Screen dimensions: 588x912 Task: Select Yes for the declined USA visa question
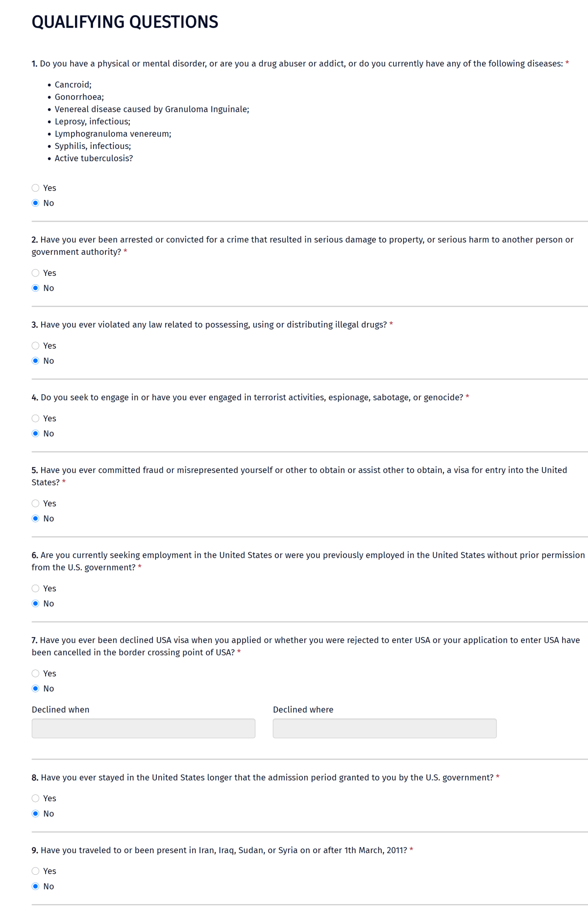point(36,673)
